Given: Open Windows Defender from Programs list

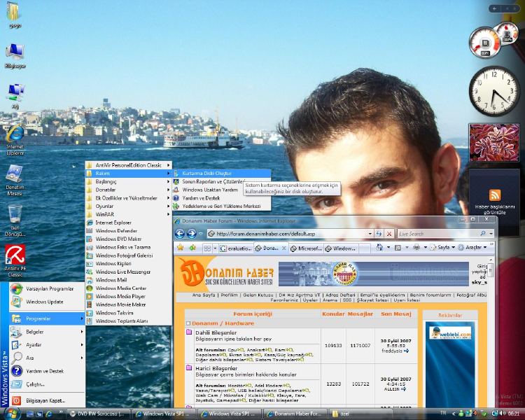Looking at the screenshot, I should tap(129, 230).
